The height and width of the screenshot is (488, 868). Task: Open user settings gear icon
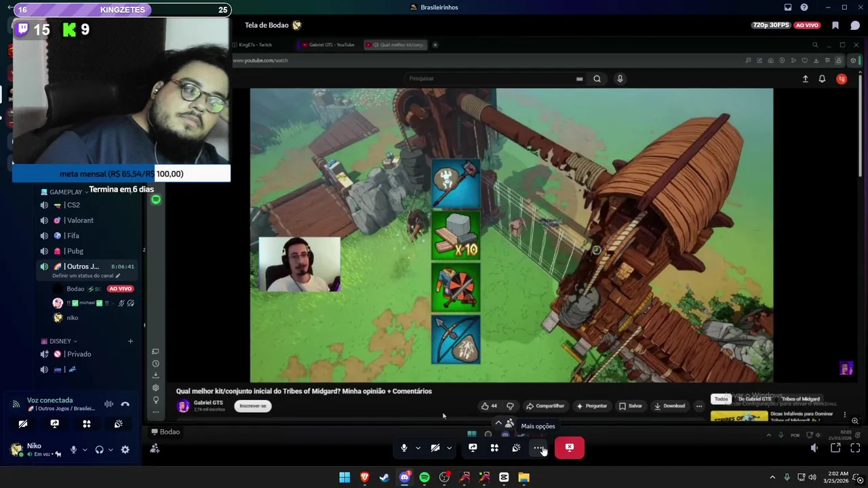(125, 449)
